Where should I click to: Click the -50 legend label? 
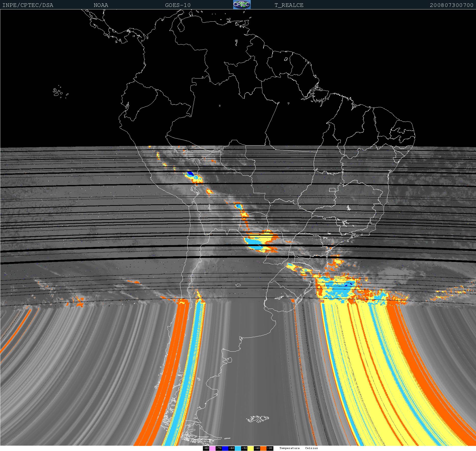[244, 448]
